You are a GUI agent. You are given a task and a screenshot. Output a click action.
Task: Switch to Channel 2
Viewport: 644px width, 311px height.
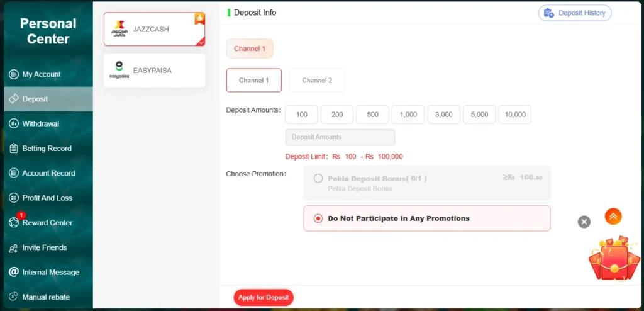coord(317,80)
